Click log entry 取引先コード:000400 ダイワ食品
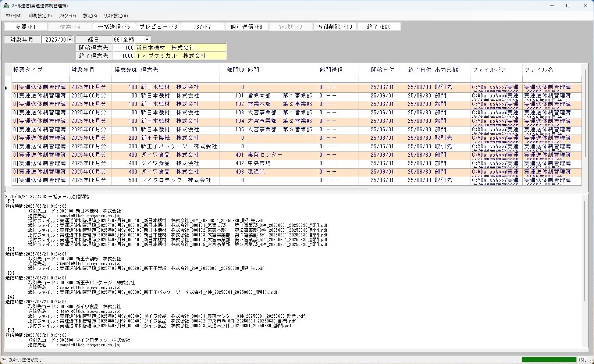The image size is (594, 364). [x=75, y=307]
